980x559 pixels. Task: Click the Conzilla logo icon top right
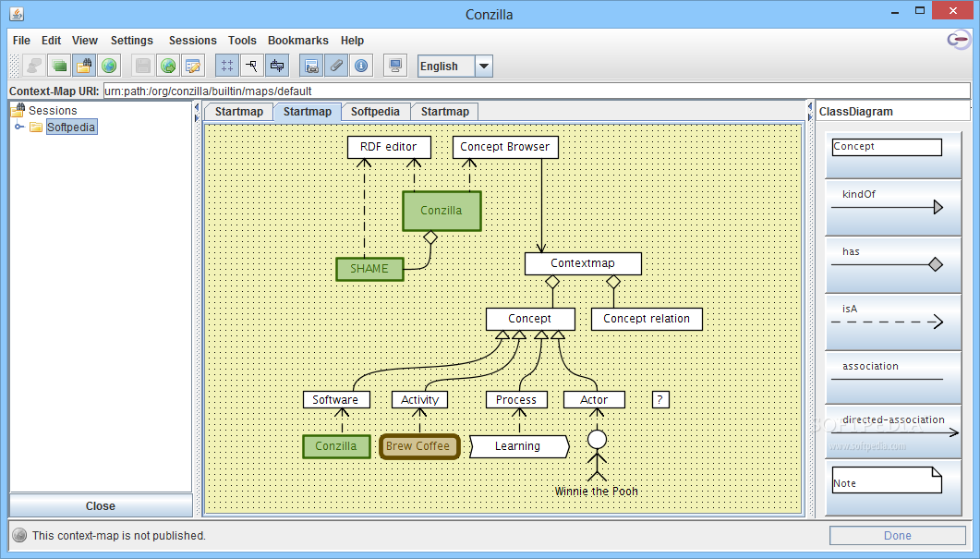pyautogui.click(x=959, y=40)
